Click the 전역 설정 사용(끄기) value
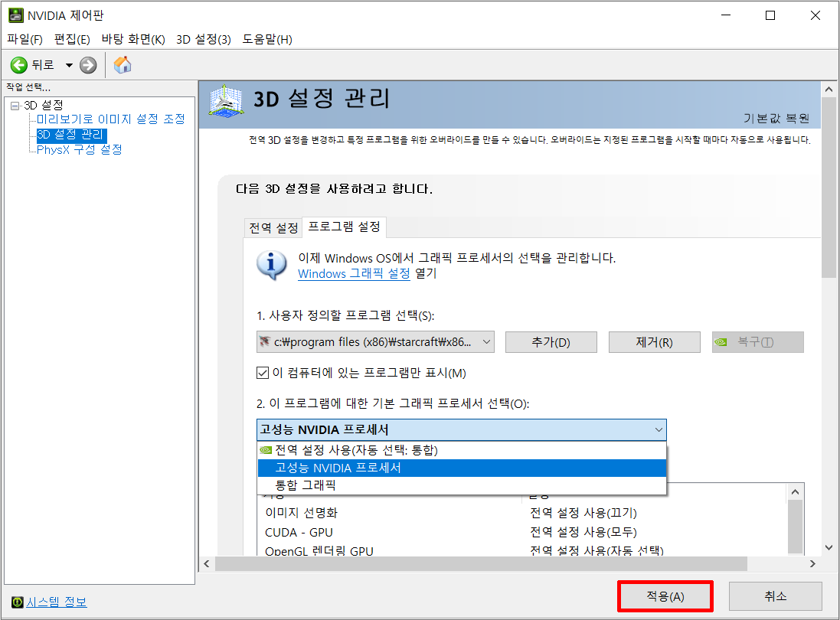The image size is (840, 620). coord(583,513)
